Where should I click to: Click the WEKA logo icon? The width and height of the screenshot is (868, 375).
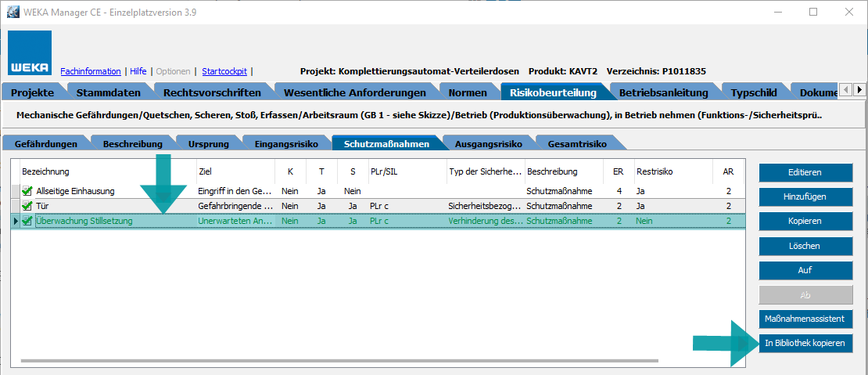(30, 53)
